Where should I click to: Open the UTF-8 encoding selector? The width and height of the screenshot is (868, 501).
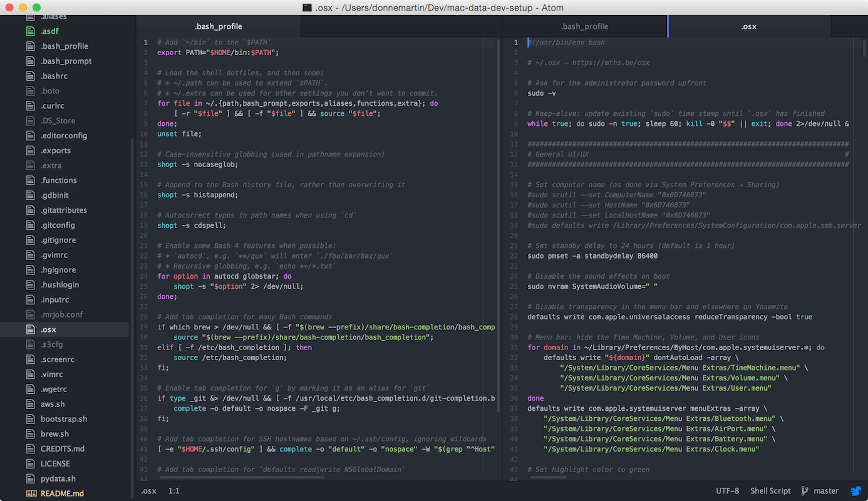tap(727, 491)
